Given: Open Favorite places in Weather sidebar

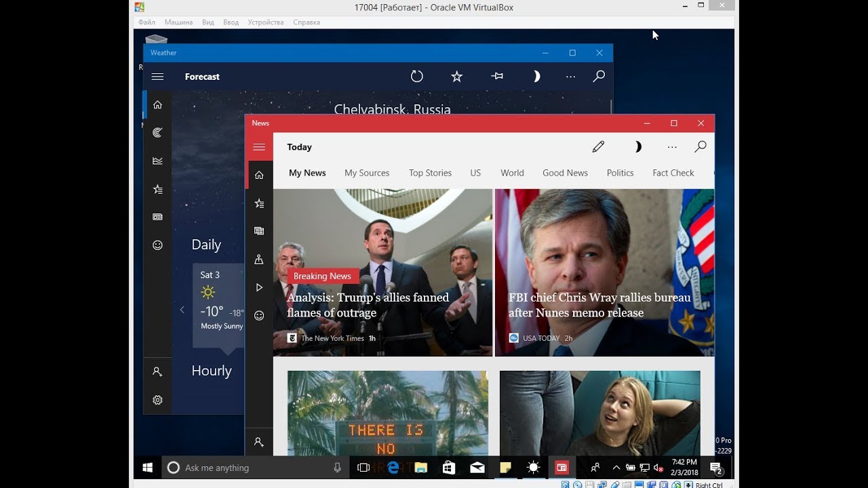Looking at the screenshot, I should 157,189.
